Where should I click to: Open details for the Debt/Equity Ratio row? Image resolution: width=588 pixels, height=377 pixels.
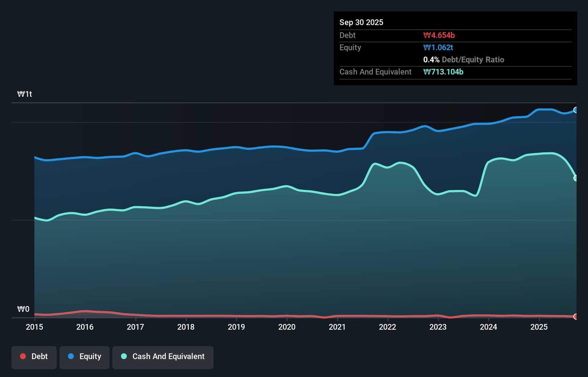(x=464, y=59)
